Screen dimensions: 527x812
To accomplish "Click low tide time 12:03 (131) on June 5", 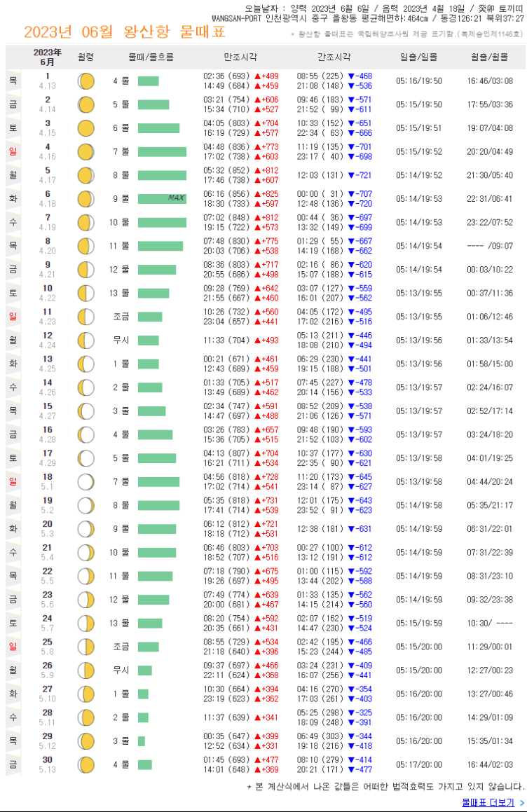I will coord(320,176).
